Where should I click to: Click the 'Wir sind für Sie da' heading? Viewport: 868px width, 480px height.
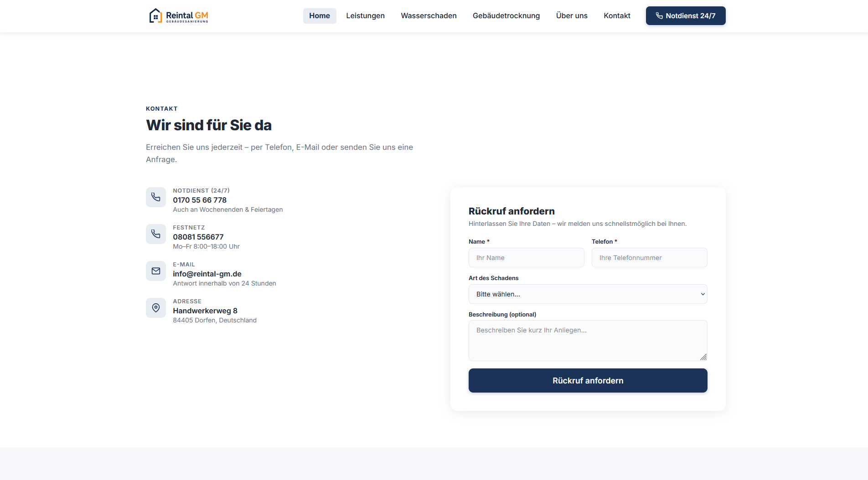coord(209,125)
